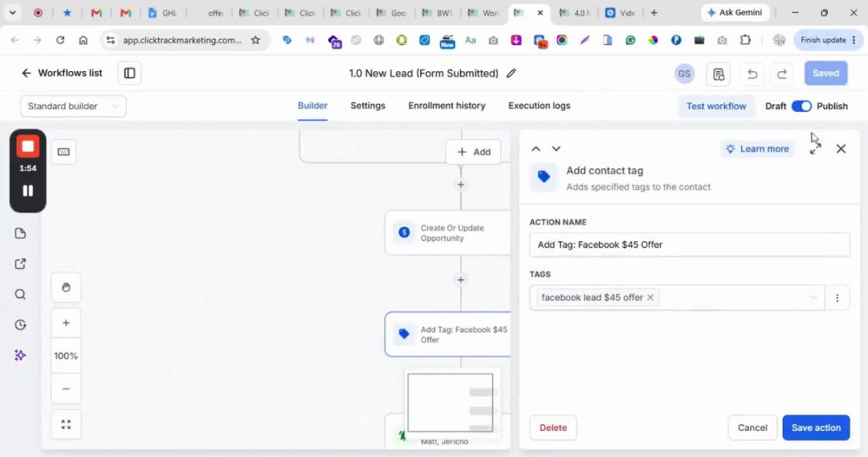Viewport: 868px width, 457px height.
Task: Edit workflow name with pencil icon
Action: tap(511, 73)
